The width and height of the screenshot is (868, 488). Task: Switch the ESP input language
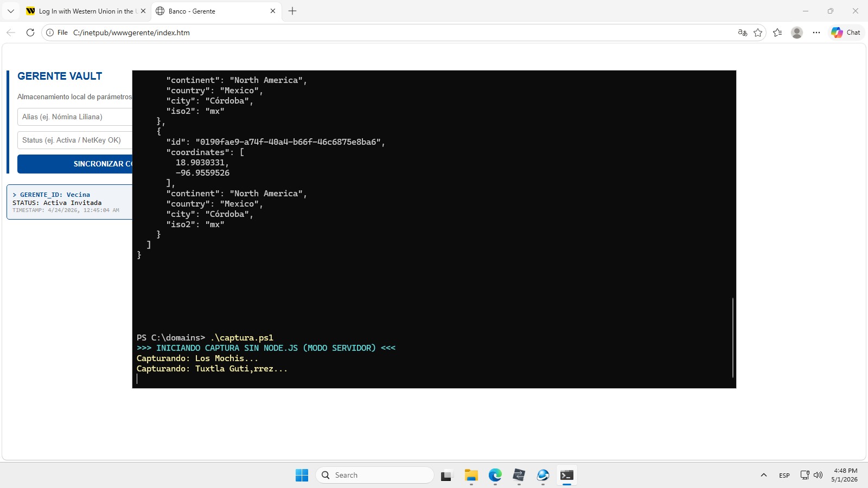[x=784, y=476]
